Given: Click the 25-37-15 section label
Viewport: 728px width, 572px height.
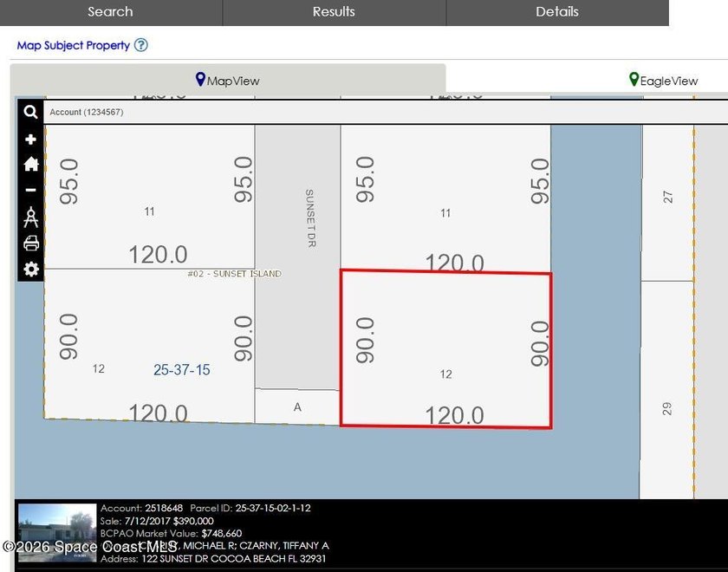Looking at the screenshot, I should [181, 369].
